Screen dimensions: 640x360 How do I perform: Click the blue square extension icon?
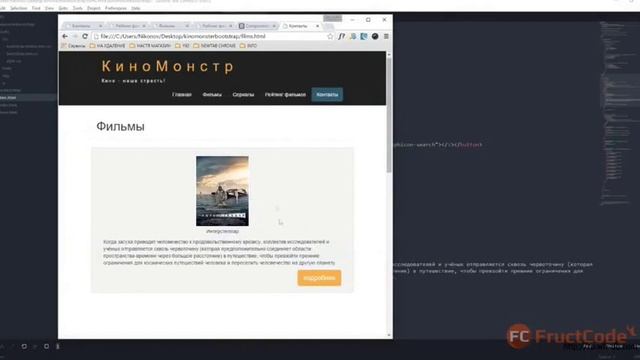pos(364,36)
